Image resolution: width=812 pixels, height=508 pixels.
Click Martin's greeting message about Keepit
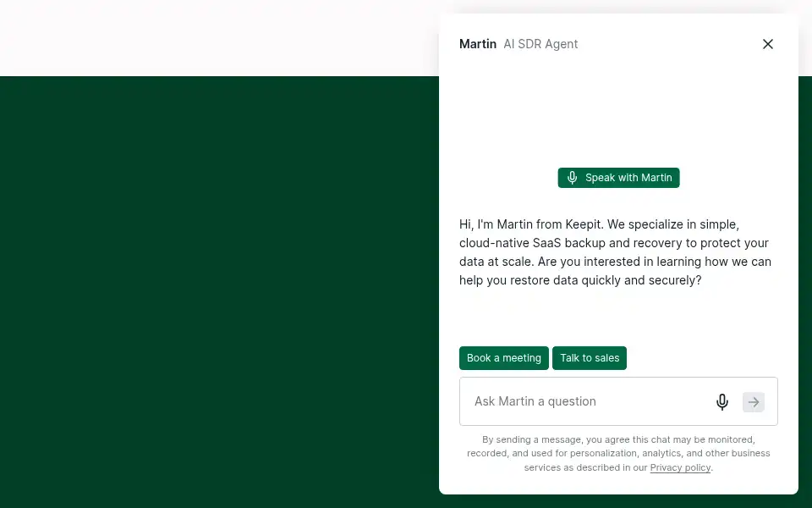pos(615,252)
